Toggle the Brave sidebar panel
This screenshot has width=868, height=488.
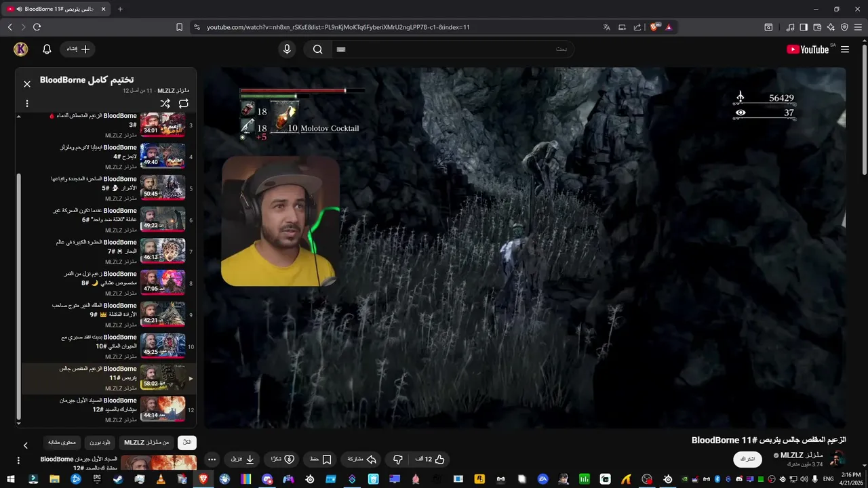(804, 27)
